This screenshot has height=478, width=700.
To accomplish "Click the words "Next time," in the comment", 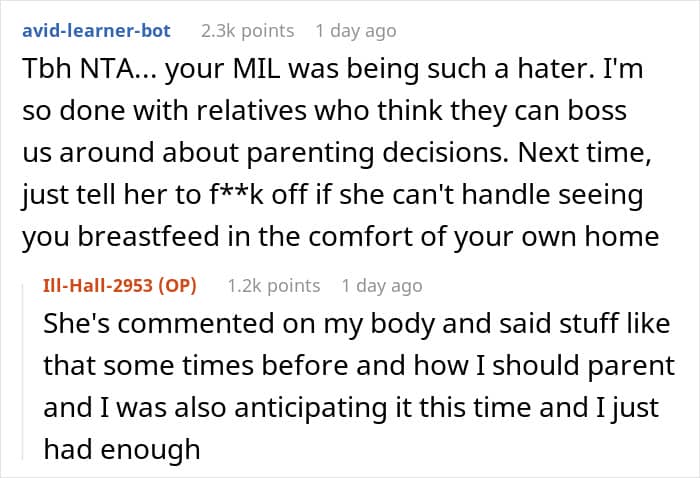I will tap(584, 153).
